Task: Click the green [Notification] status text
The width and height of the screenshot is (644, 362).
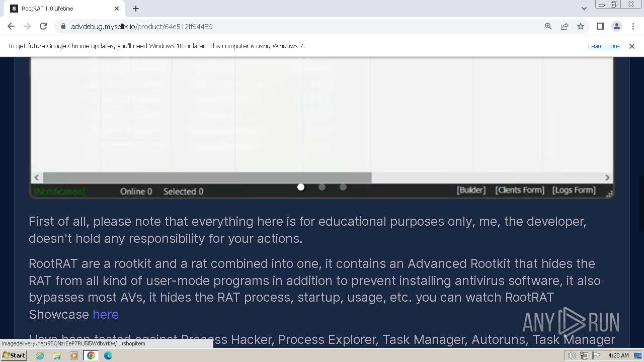Action: (59, 192)
